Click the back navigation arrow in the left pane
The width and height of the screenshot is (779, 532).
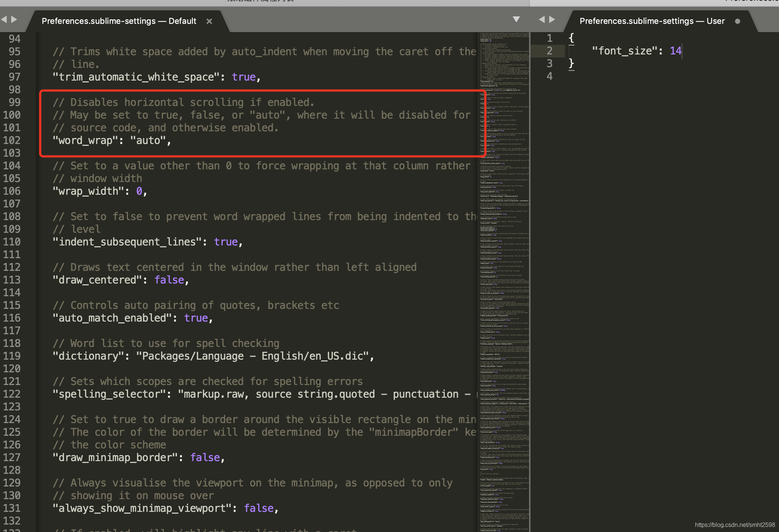pyautogui.click(x=4, y=19)
